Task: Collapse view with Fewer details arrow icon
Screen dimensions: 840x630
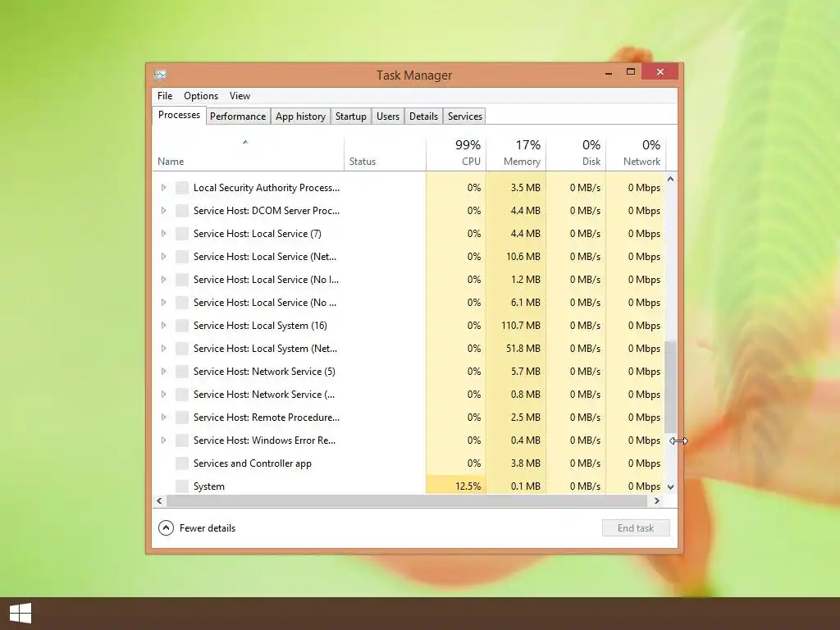Action: [x=166, y=528]
